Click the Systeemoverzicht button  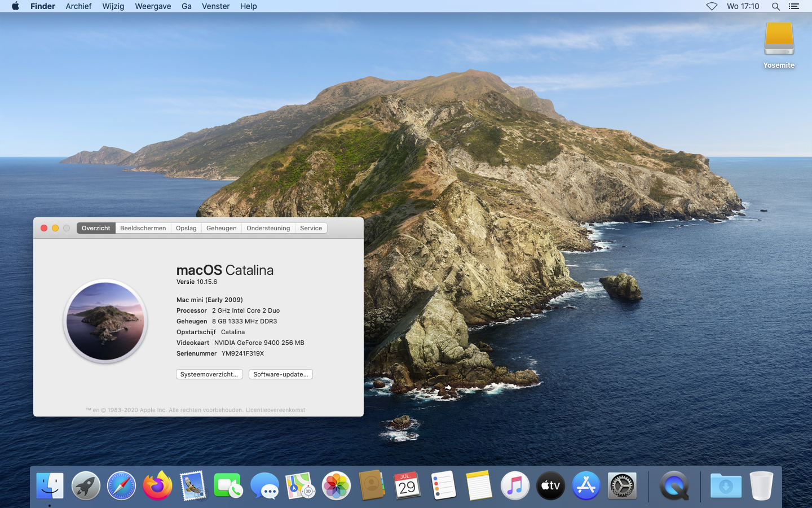[x=209, y=374]
